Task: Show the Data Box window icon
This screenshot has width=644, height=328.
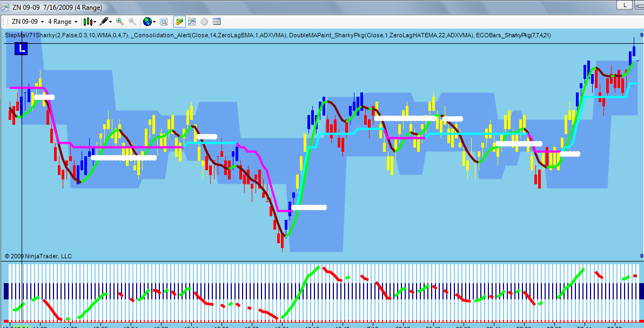Action: coord(164,22)
